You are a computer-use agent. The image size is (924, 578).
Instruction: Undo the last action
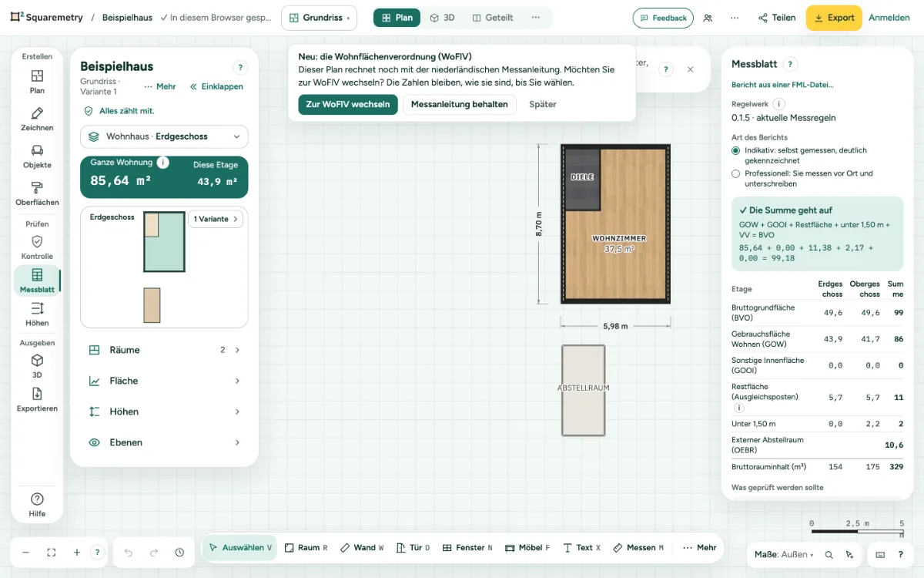(129, 553)
